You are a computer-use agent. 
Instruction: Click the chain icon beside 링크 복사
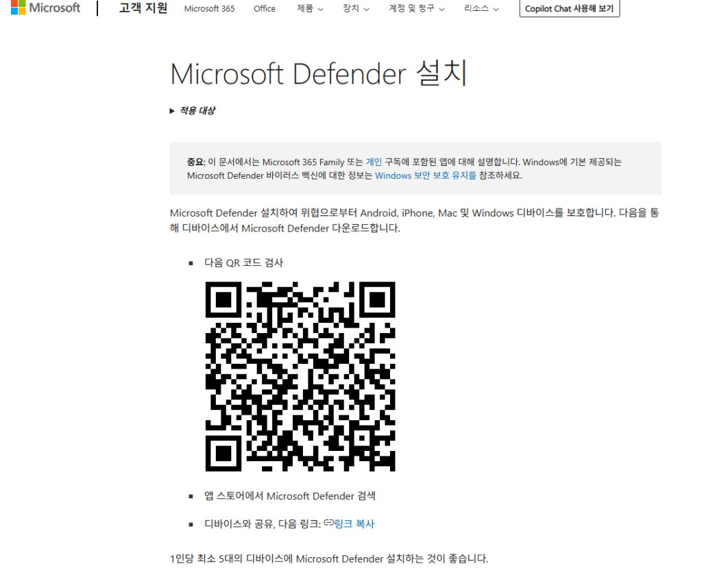point(328,524)
